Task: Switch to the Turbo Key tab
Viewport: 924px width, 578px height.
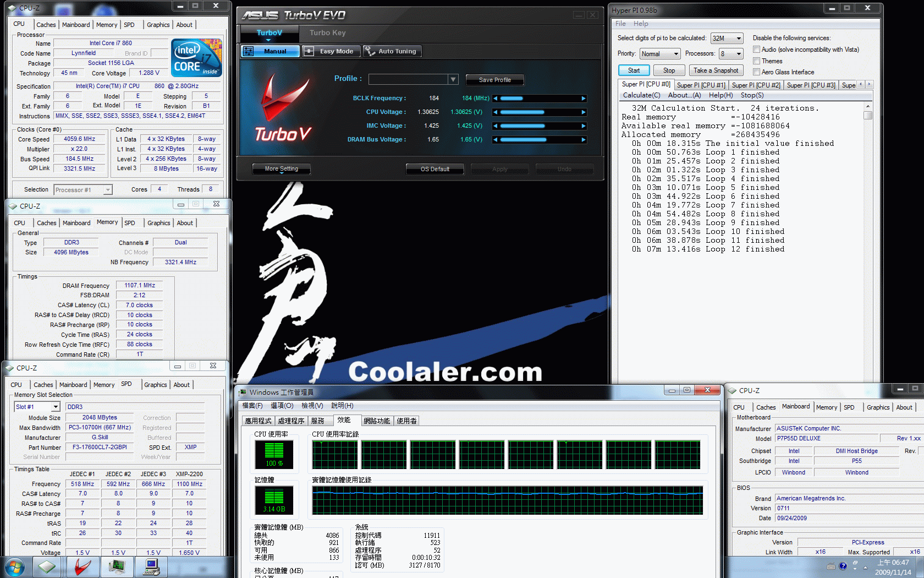Action: click(x=328, y=33)
